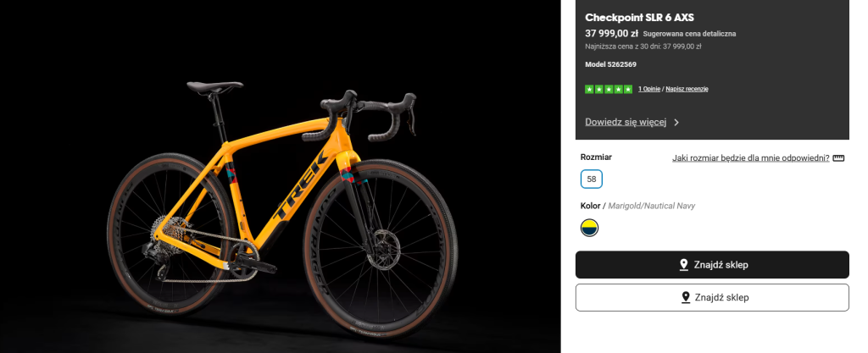The width and height of the screenshot is (868, 353).
Task: Click the Model 5262569 label
Action: 610,64
